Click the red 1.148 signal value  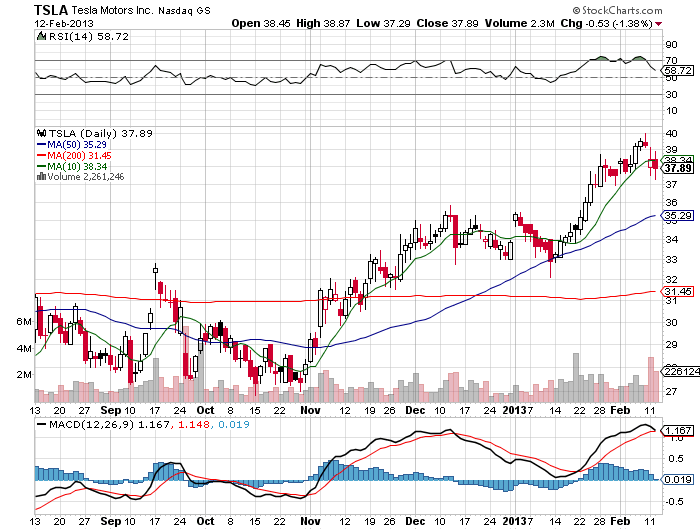point(194,424)
